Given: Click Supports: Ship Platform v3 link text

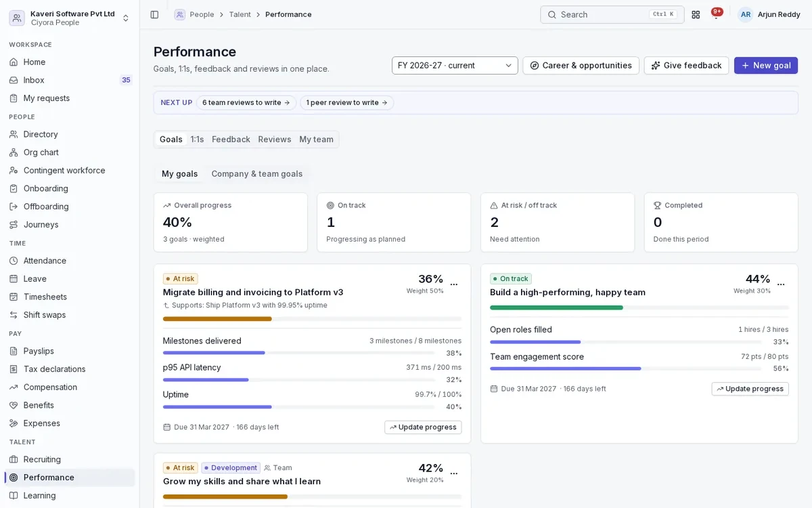Looking at the screenshot, I should coord(250,305).
